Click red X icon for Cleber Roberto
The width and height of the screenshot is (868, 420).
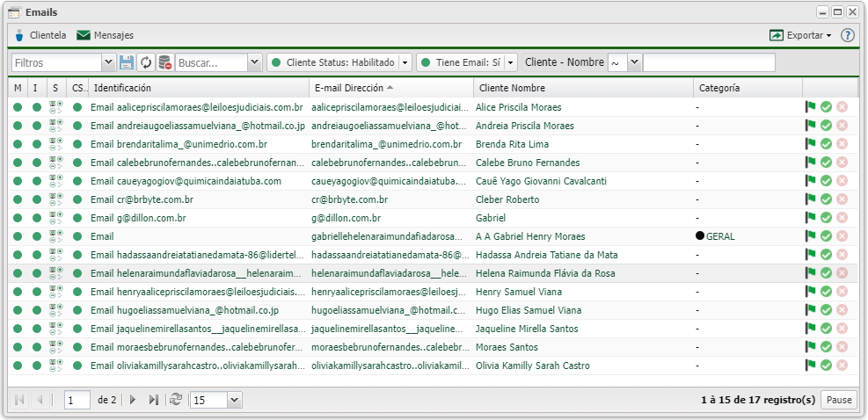click(842, 199)
